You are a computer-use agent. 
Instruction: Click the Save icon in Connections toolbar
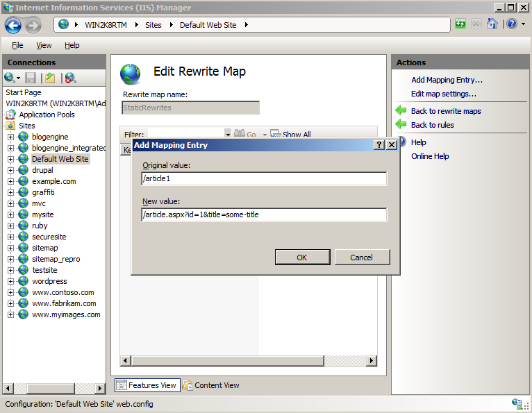click(x=31, y=78)
